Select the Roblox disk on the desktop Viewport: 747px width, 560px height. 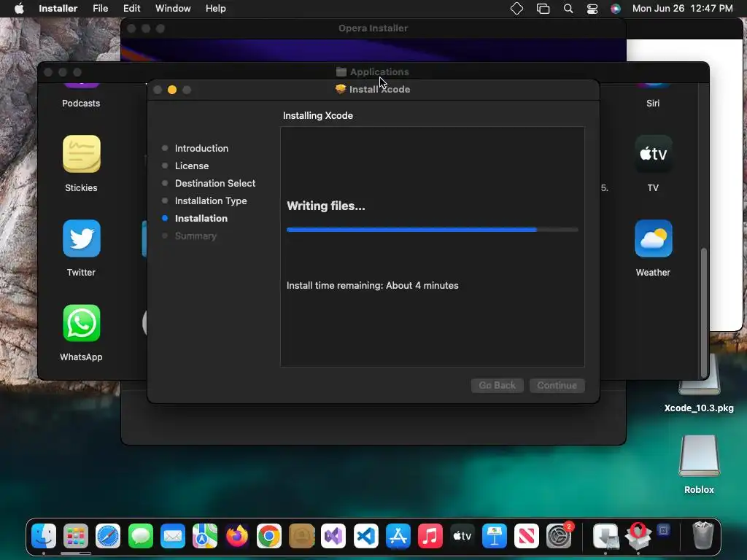tap(699, 456)
